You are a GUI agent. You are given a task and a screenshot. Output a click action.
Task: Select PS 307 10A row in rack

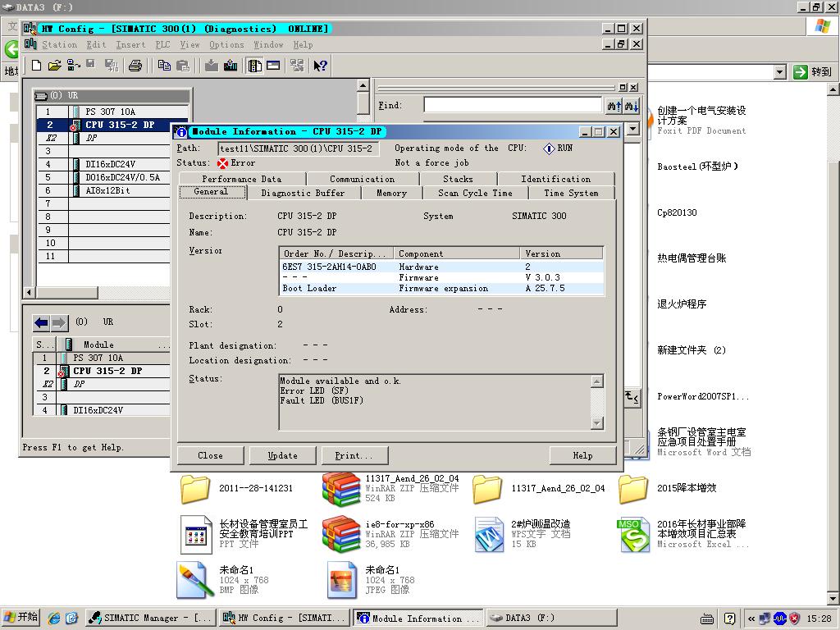(x=112, y=112)
